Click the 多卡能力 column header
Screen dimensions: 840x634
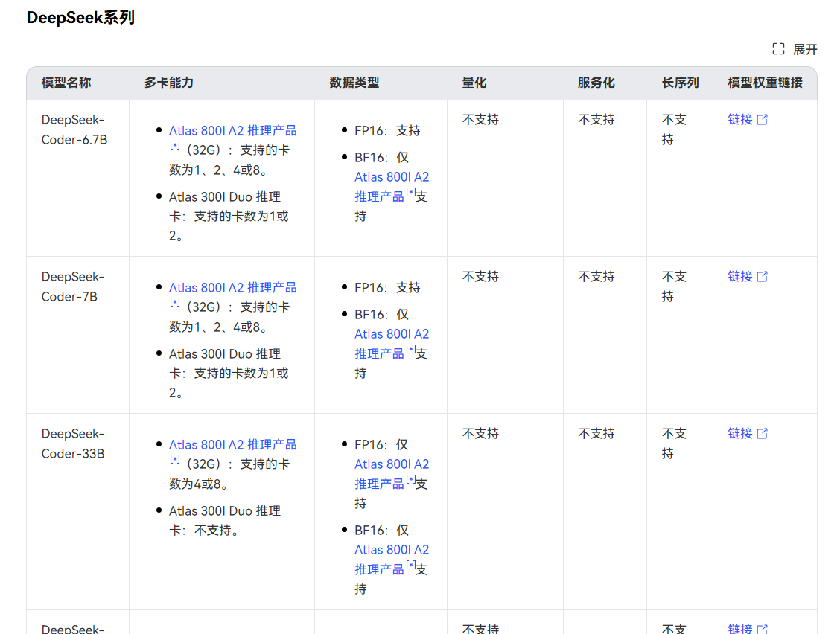pos(169,83)
